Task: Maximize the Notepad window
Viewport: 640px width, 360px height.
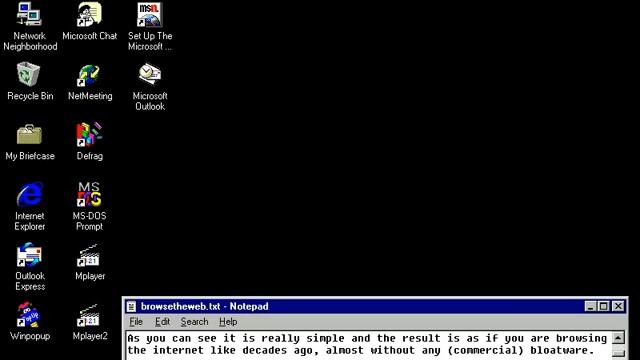Action: click(604, 306)
